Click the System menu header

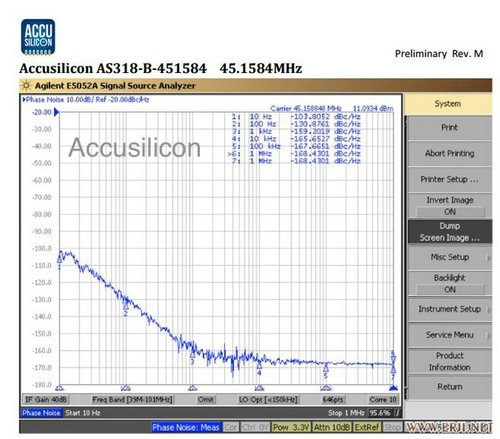pos(448,104)
